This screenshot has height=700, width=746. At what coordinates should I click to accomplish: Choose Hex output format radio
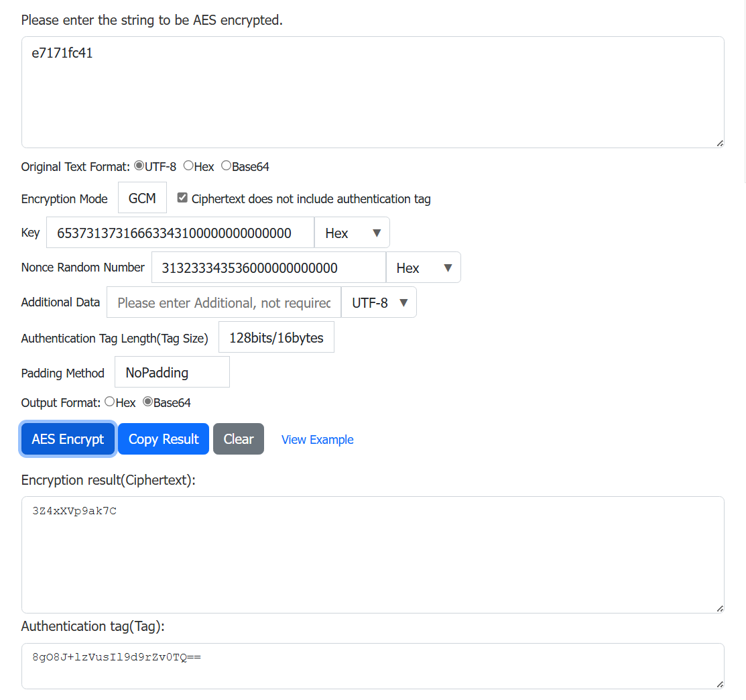pos(109,402)
